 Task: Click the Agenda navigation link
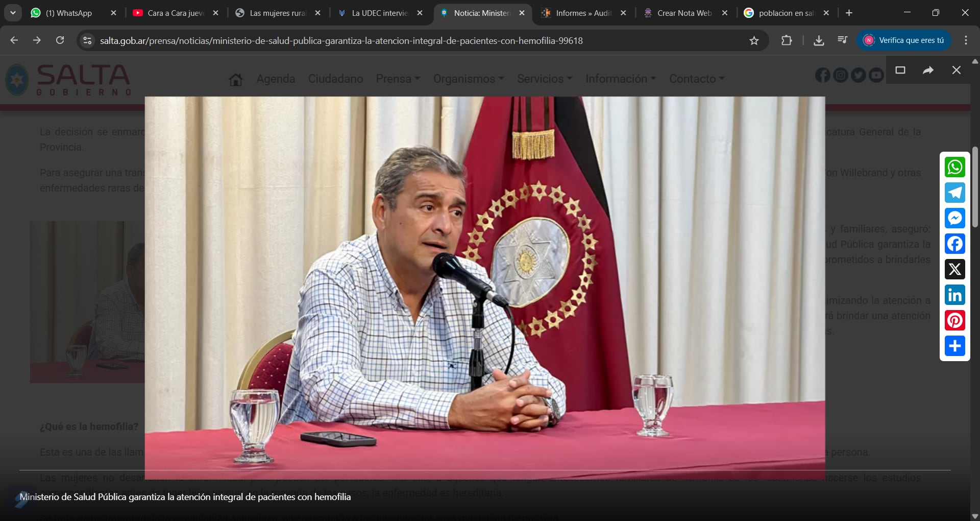(276, 79)
